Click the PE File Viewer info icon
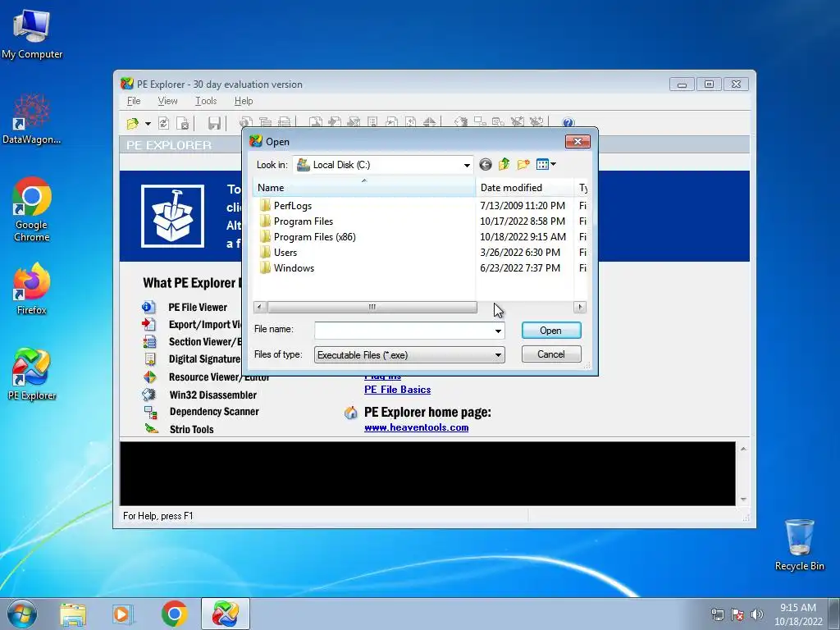840x630 pixels. click(148, 307)
